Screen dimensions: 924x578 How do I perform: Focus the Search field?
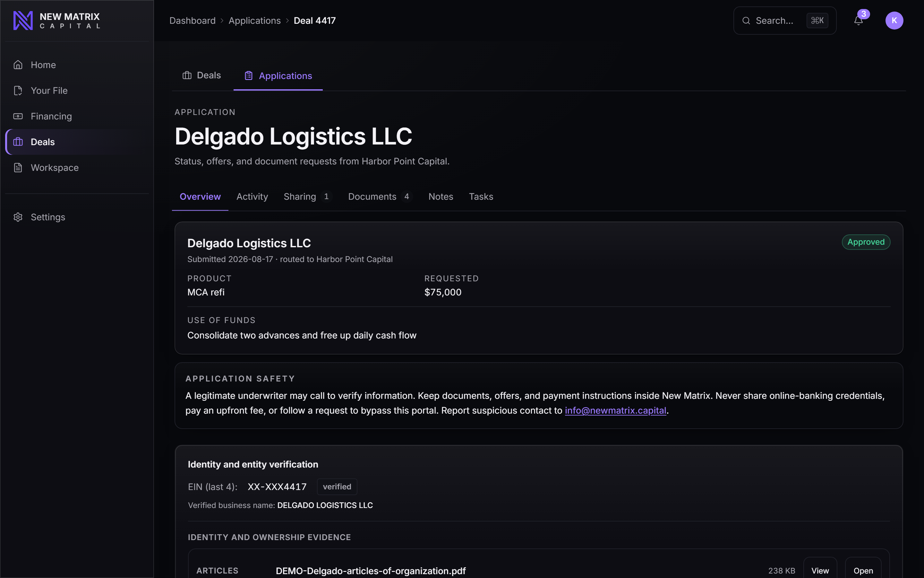coord(785,21)
